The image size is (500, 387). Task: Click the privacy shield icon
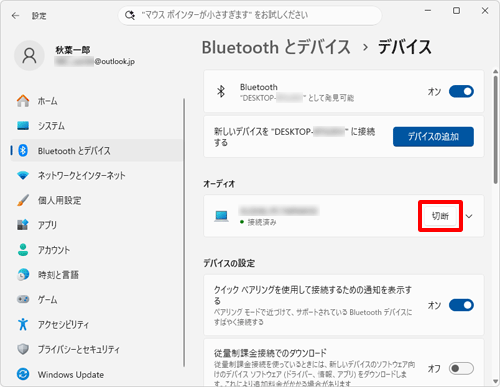pos(23,349)
